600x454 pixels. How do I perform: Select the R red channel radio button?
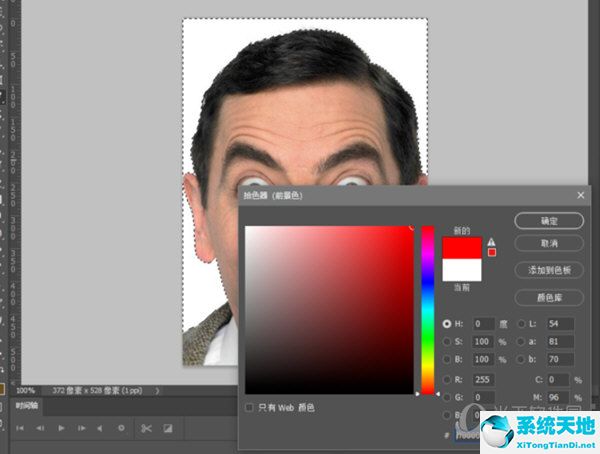(x=446, y=380)
